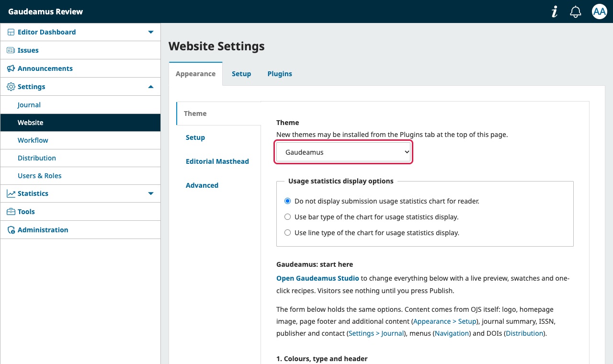This screenshot has width=613, height=364.
Task: Expand the Statistics section arrow
Action: click(x=151, y=193)
